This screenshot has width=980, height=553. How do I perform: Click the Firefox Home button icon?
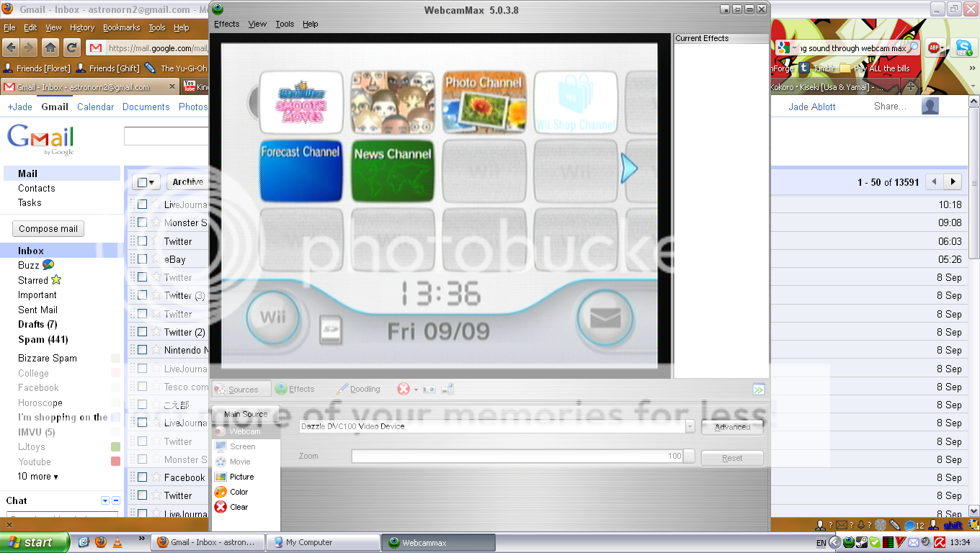pos(50,48)
